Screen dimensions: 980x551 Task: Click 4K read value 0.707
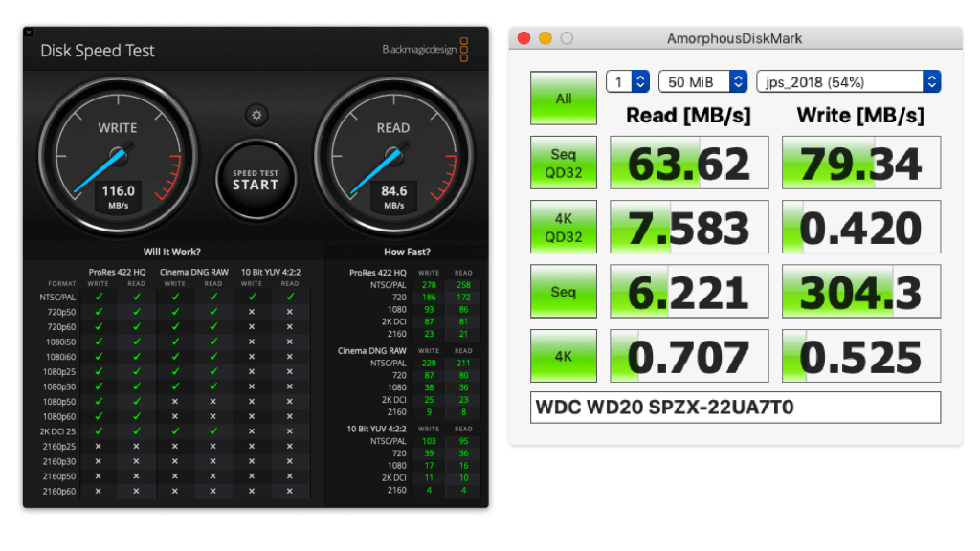pos(689,356)
